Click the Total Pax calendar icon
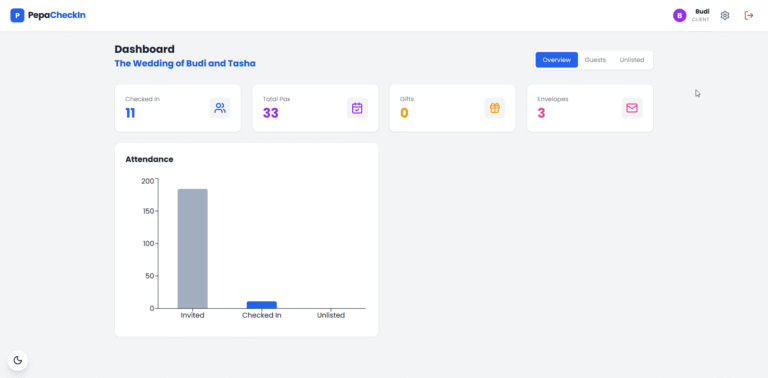 (x=357, y=108)
